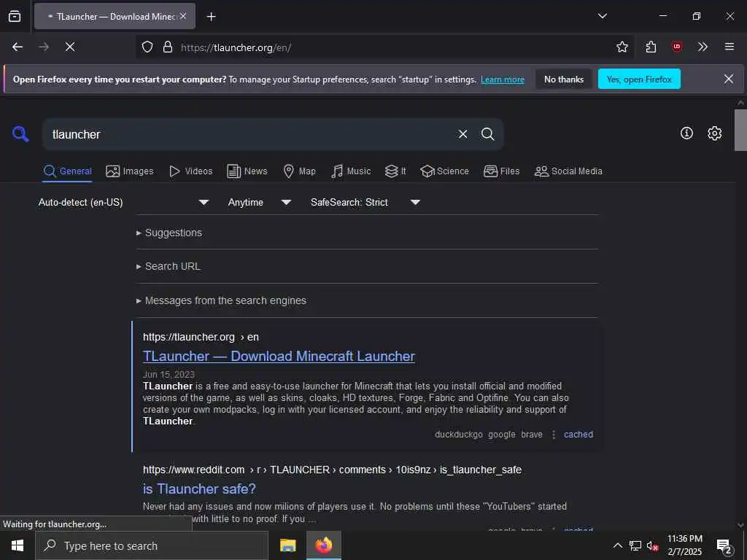Submit search with magnifier button
Viewport: 747px width, 560px height.
coord(487,134)
